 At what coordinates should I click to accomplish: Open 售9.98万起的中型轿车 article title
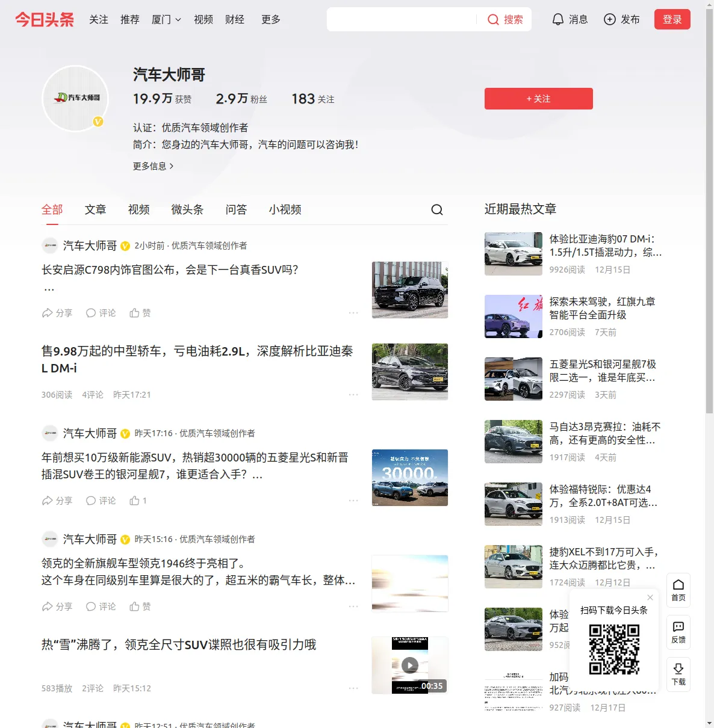coord(197,359)
